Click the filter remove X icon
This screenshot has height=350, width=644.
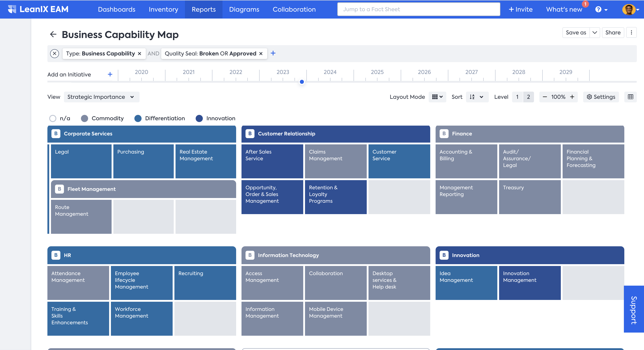coord(55,53)
